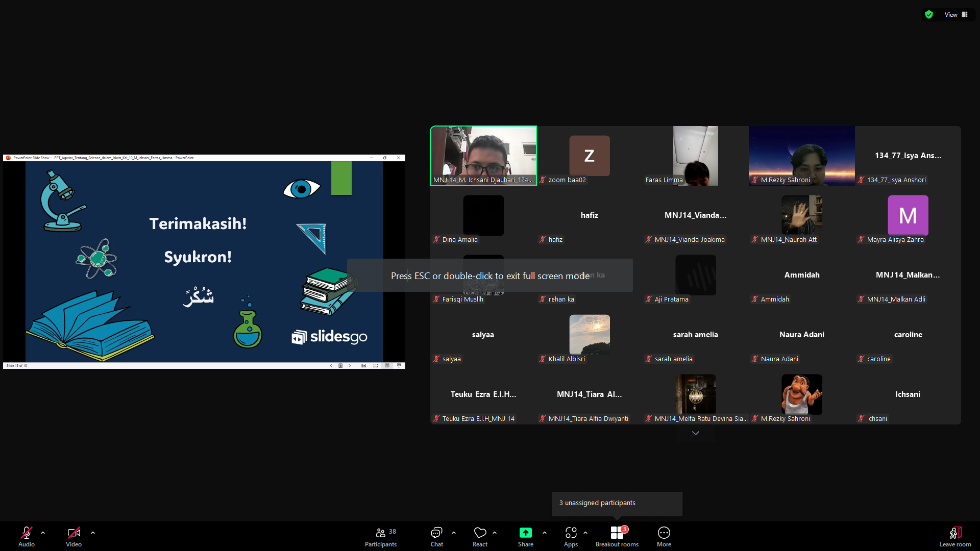The image size is (980, 551).
Task: Switch PowerPoint to Slide Sorter view
Action: pyautogui.click(x=376, y=366)
